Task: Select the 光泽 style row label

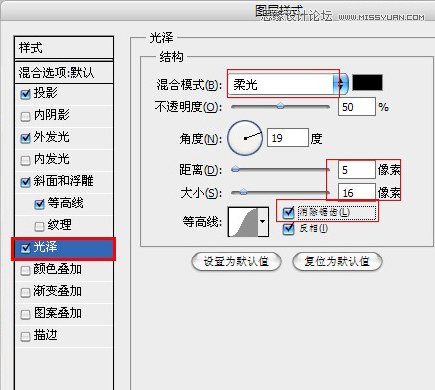Action: pyautogui.click(x=45, y=247)
